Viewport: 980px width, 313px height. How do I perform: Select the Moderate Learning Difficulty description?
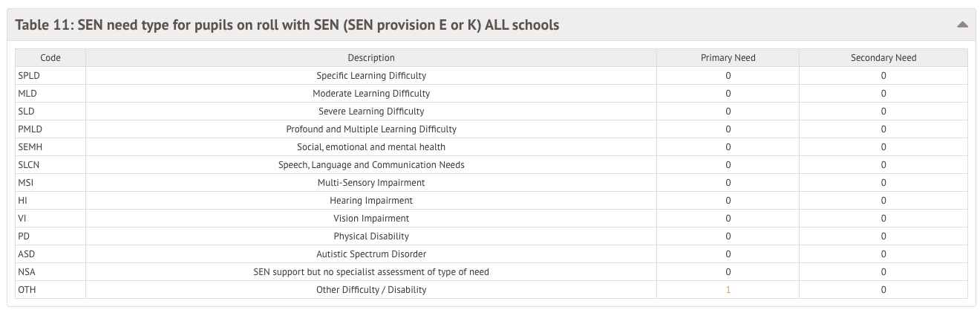(x=371, y=94)
